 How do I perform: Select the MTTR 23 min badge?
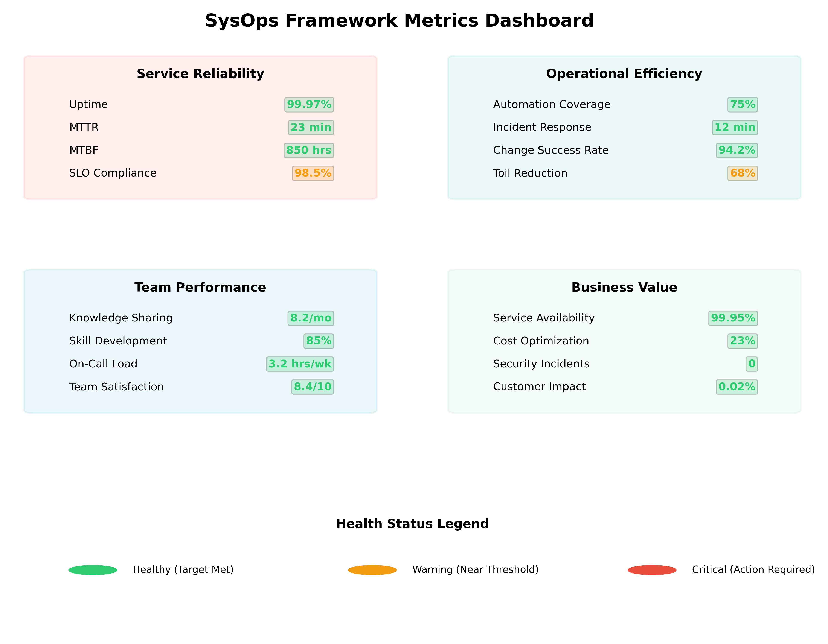(x=310, y=128)
